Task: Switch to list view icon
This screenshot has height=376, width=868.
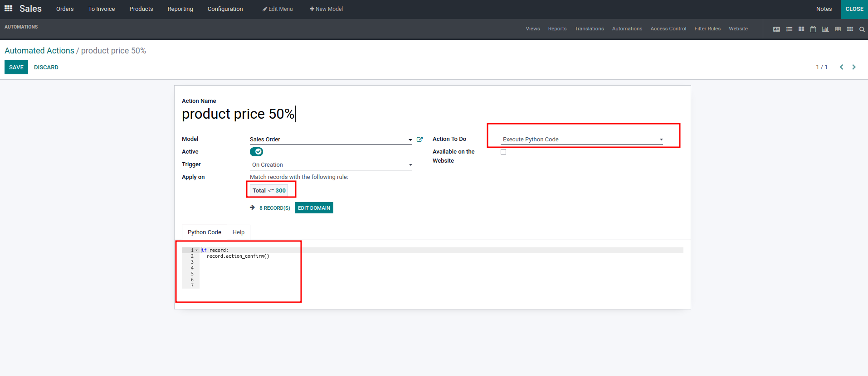Action: 789,29
